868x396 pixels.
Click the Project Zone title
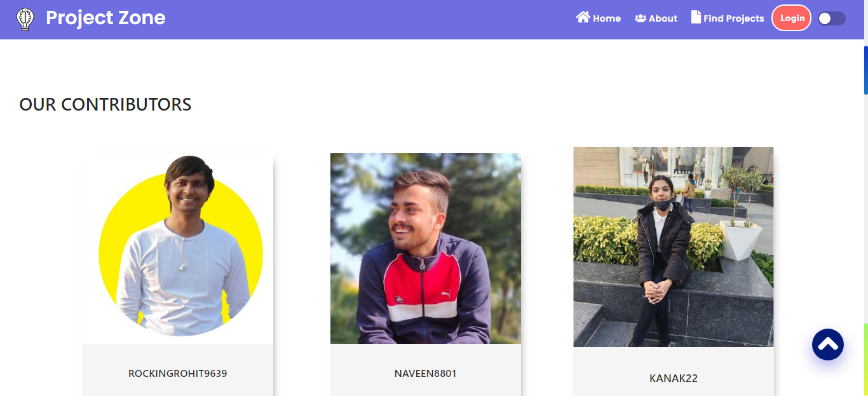tap(105, 18)
